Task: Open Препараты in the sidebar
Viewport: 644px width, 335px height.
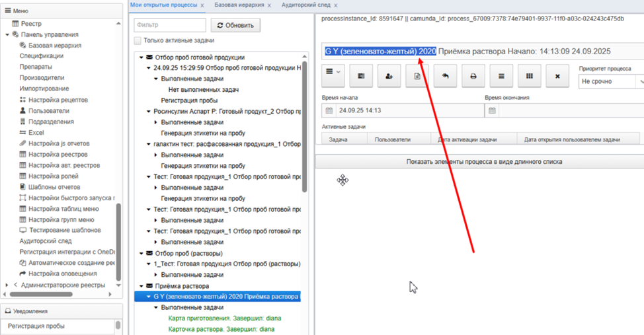Action: 36,67
